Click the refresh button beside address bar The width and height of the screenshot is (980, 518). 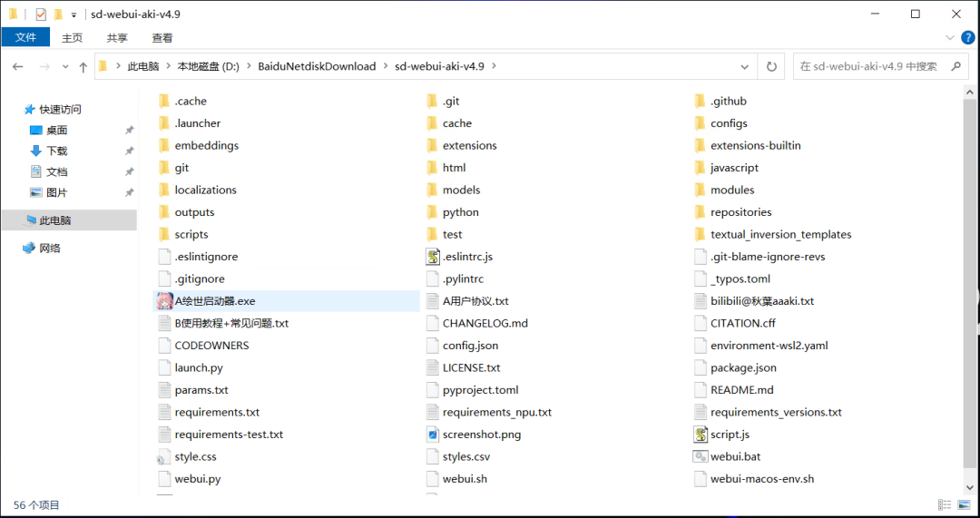coord(771,66)
